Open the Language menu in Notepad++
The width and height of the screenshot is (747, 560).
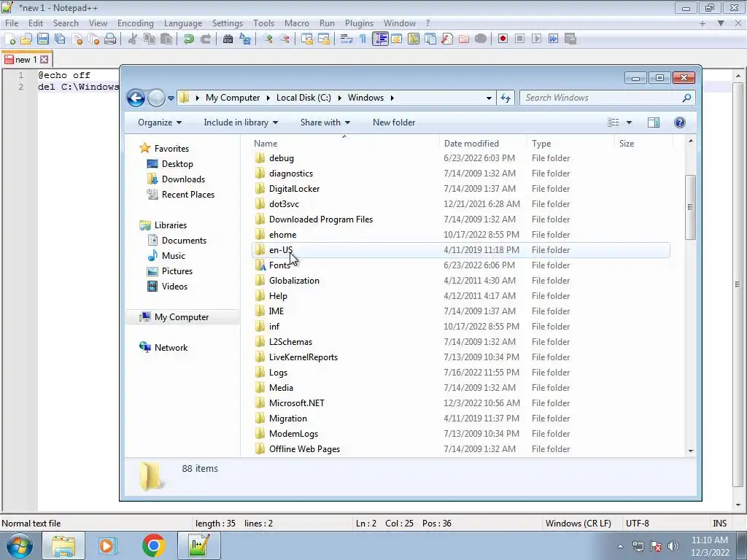(x=183, y=23)
